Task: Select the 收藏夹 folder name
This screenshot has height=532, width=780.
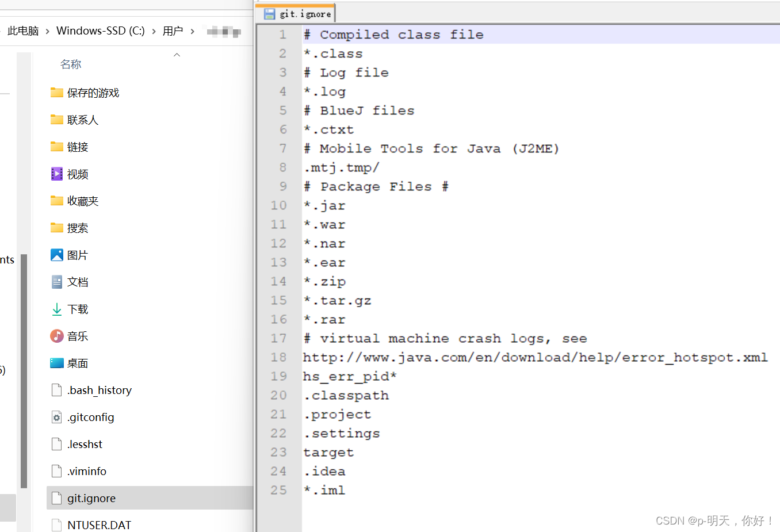Action: tap(83, 201)
